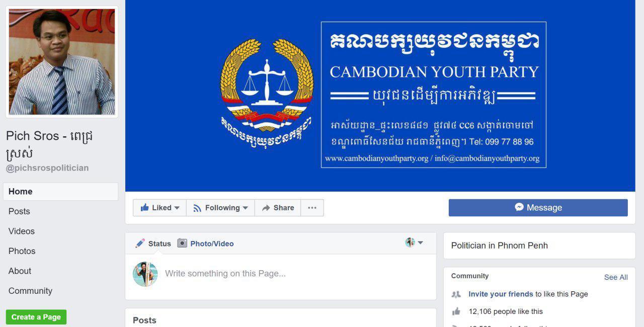Image resolution: width=644 pixels, height=327 pixels.
Task: Click the thumbs-up icon beside people like this
Action: pos(456,311)
